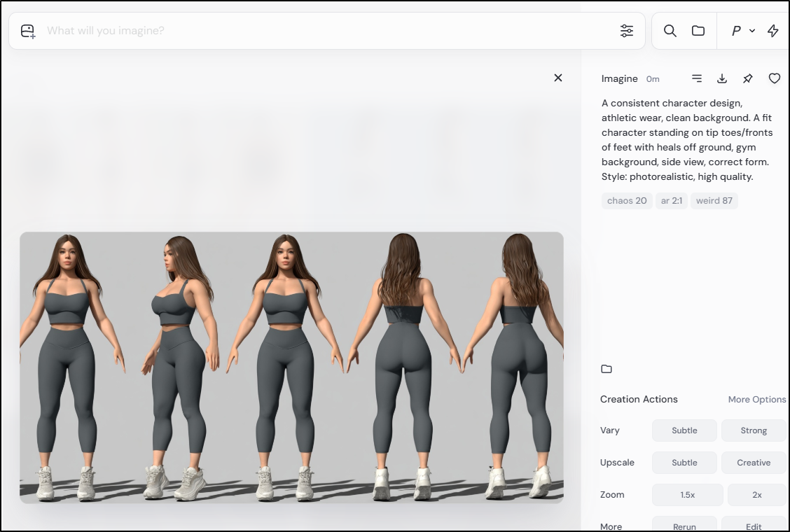790x532 pixels.
Task: Click the search magnifier icon
Action: [670, 31]
